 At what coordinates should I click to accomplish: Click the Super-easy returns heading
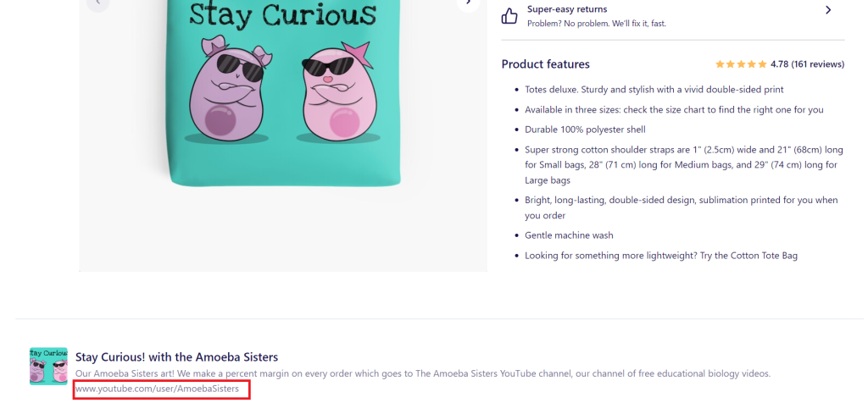(x=567, y=9)
